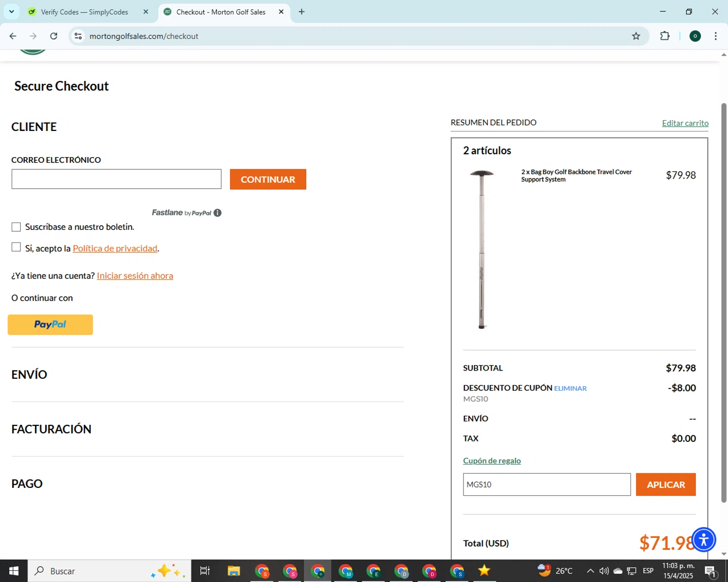The height and width of the screenshot is (582, 728).
Task: Go forward with the browser arrow
Action: click(x=33, y=36)
